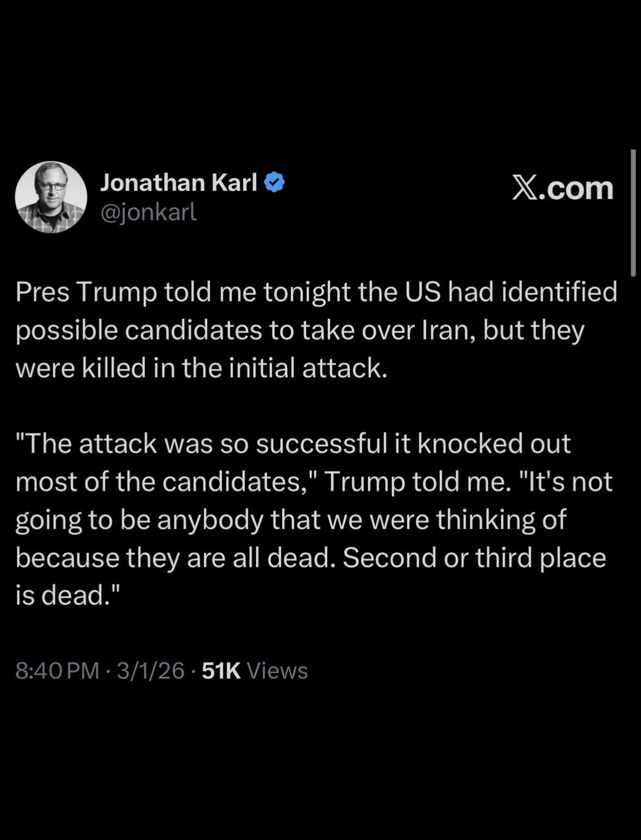Image resolution: width=641 pixels, height=840 pixels.
Task: Click the line 'were killed in the initial attack.'
Action: [x=202, y=368]
